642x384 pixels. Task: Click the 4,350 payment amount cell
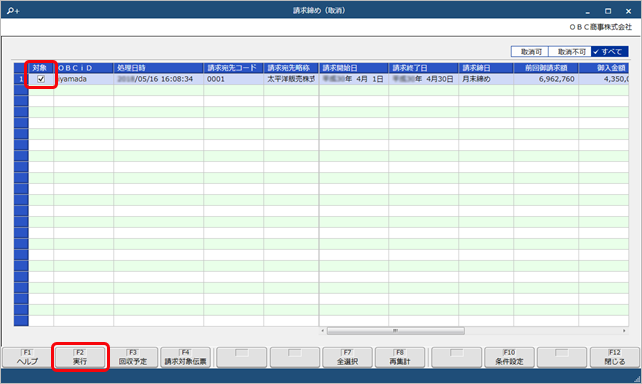coord(604,79)
